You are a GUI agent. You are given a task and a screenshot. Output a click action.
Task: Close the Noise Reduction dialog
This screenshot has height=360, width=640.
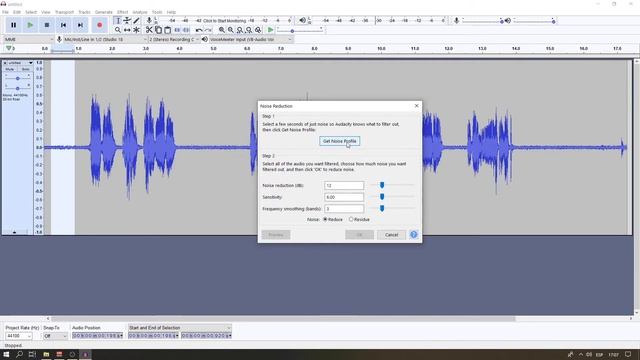[416, 106]
